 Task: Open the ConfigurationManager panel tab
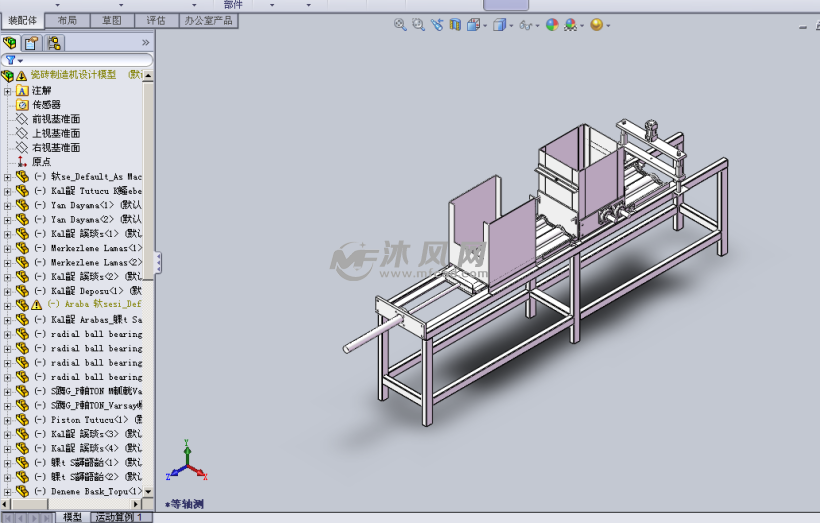click(x=53, y=43)
